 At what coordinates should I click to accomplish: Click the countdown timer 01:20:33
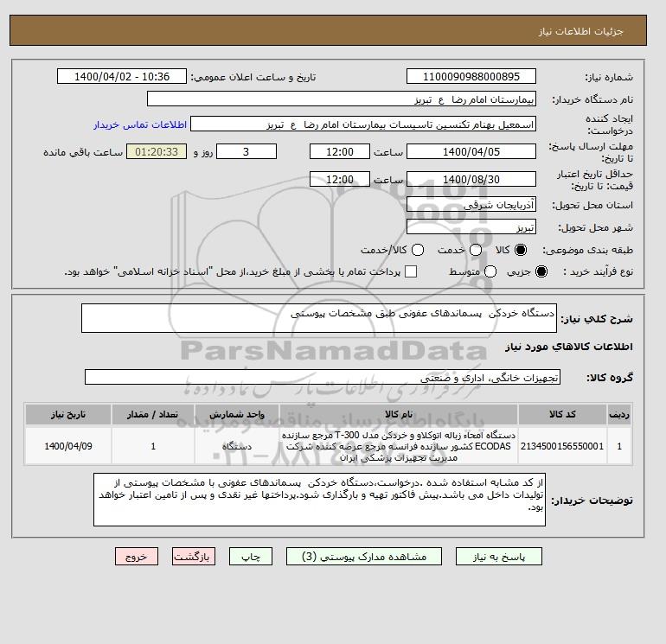pos(157,151)
